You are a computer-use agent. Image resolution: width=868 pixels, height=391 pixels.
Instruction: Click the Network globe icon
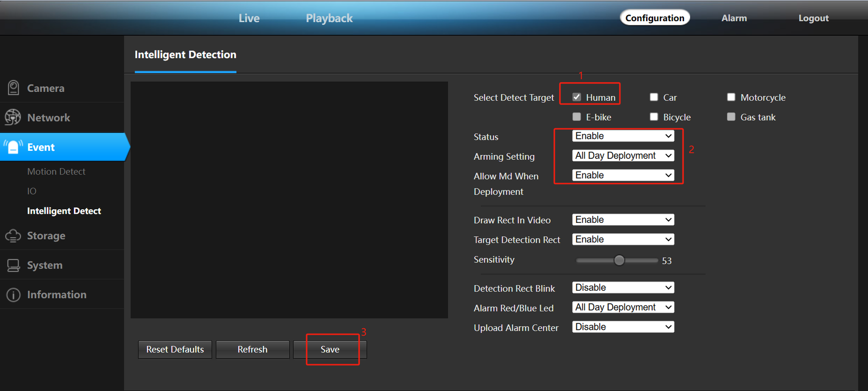pos(13,117)
